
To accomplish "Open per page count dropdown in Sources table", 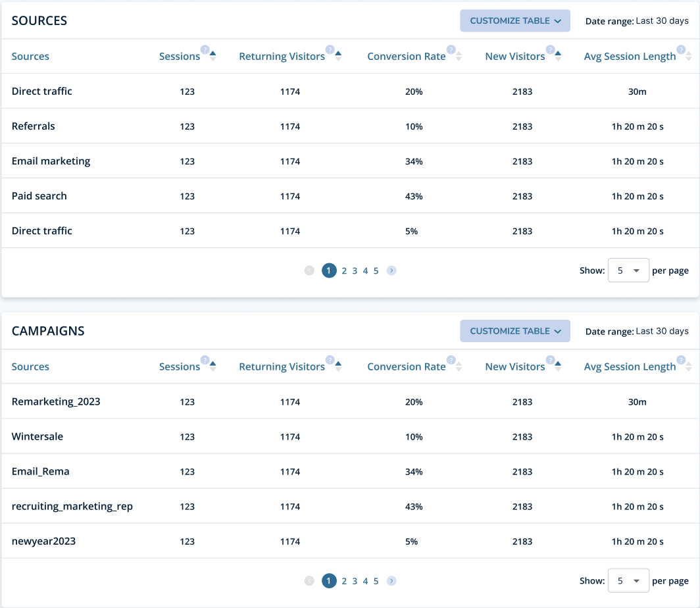I will (628, 270).
